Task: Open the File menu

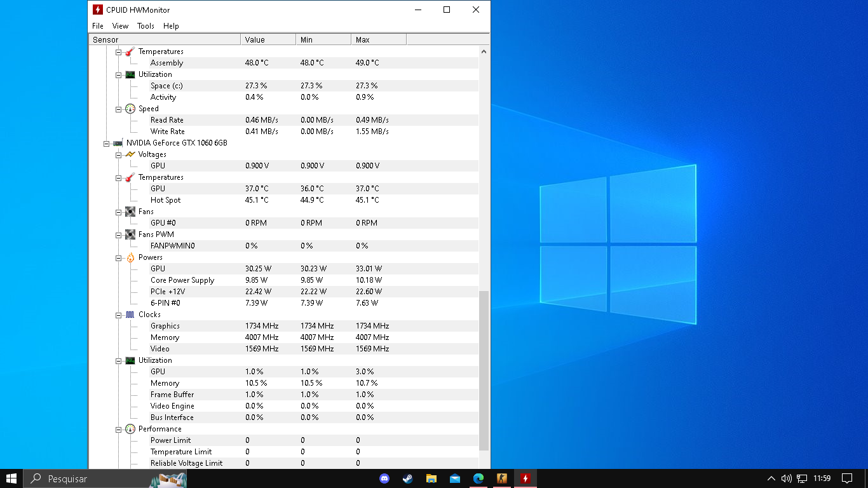Action: coord(97,26)
